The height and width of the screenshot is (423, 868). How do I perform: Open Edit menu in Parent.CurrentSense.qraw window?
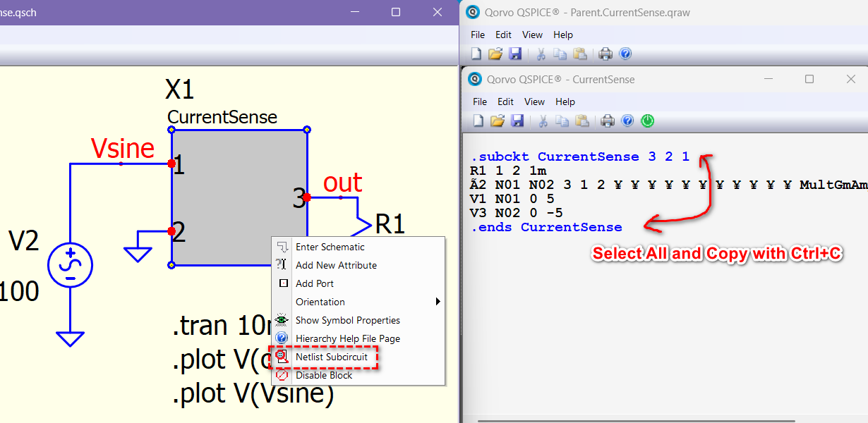point(503,35)
